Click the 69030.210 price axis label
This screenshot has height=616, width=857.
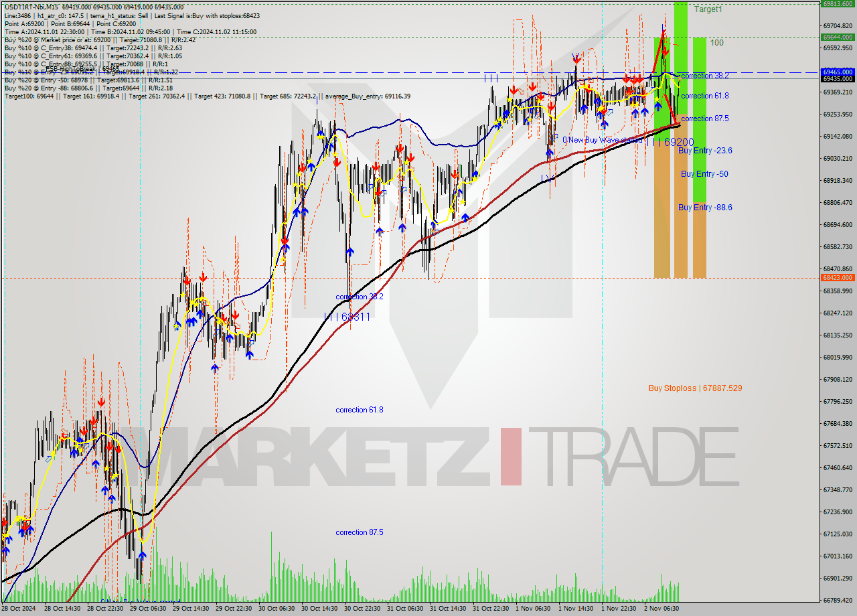pyautogui.click(x=838, y=158)
